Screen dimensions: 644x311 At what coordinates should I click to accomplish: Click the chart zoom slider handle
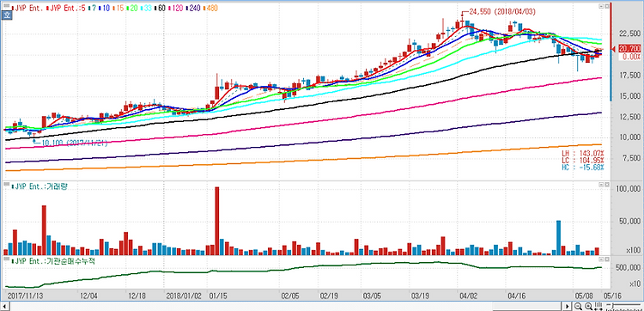(613, 306)
